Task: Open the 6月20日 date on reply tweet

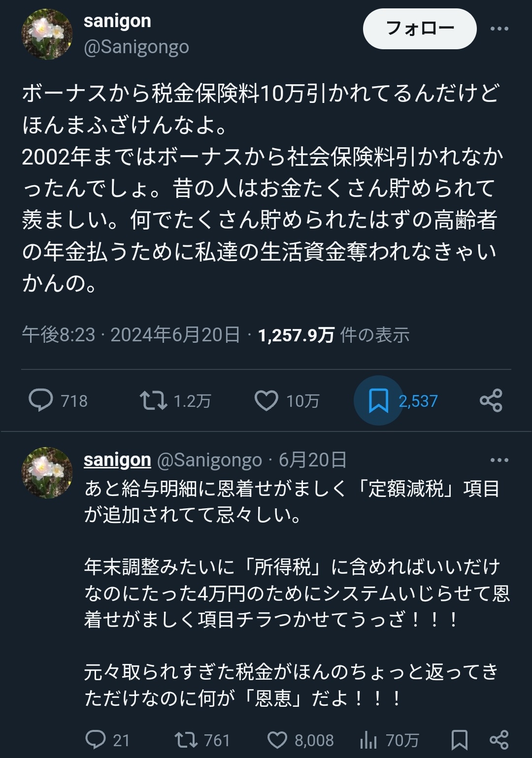Action: point(312,460)
